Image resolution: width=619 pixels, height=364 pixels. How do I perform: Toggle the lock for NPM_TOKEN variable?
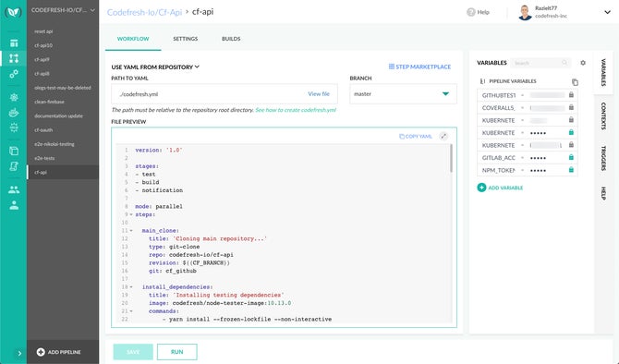[571, 170]
